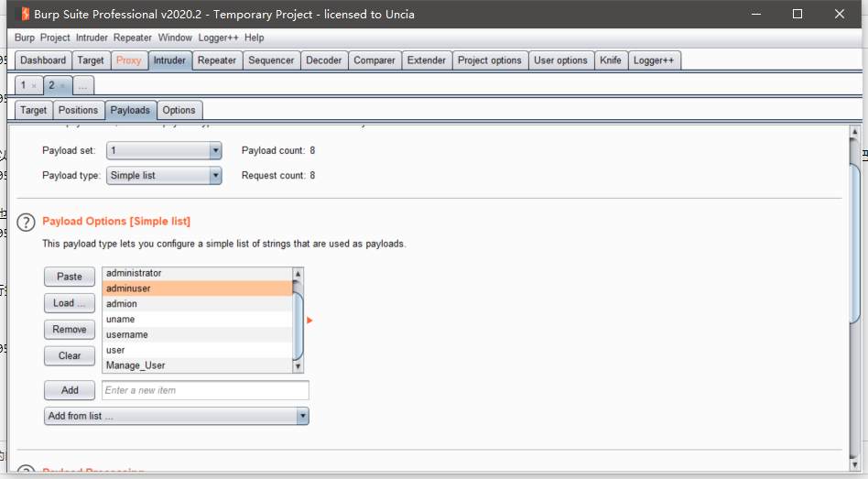The image size is (868, 479).
Task: Click the Add button
Action: [x=70, y=390]
